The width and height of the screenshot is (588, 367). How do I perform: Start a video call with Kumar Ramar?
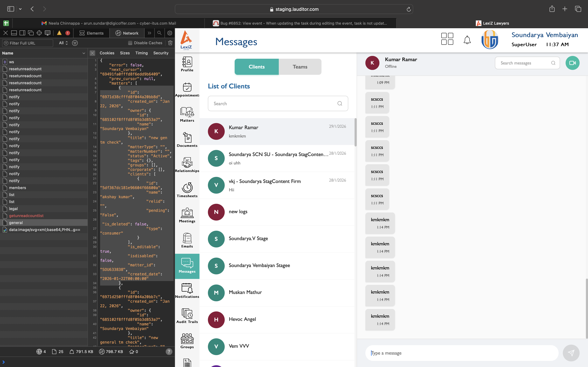click(572, 63)
